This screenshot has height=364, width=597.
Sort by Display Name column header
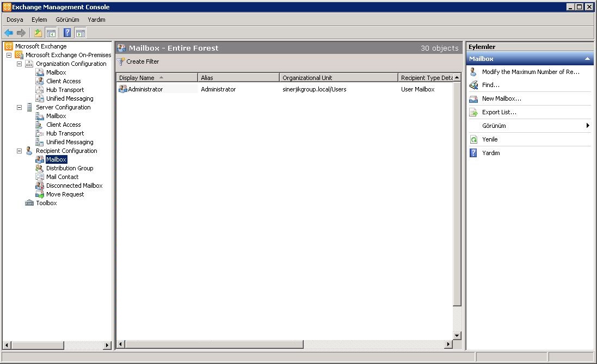click(157, 78)
